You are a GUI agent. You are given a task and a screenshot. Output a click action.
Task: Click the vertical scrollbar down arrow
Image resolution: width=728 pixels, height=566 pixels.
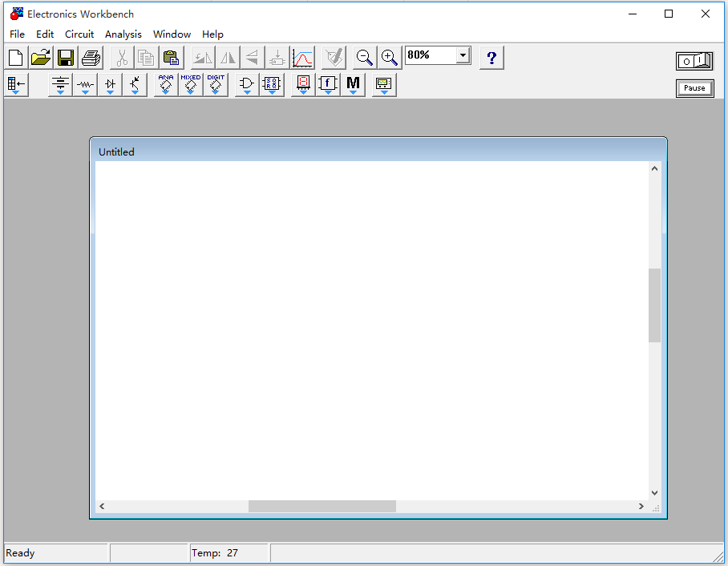pyautogui.click(x=654, y=492)
